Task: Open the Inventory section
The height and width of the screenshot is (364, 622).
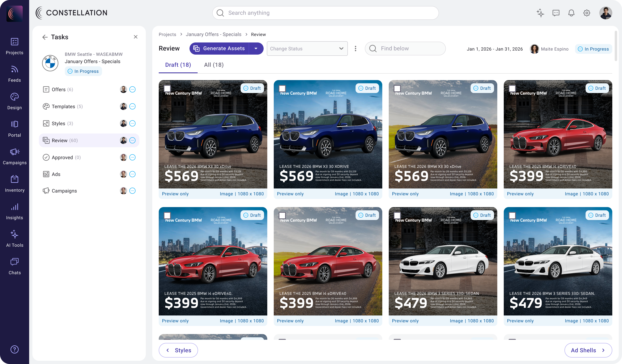Action: [15, 184]
